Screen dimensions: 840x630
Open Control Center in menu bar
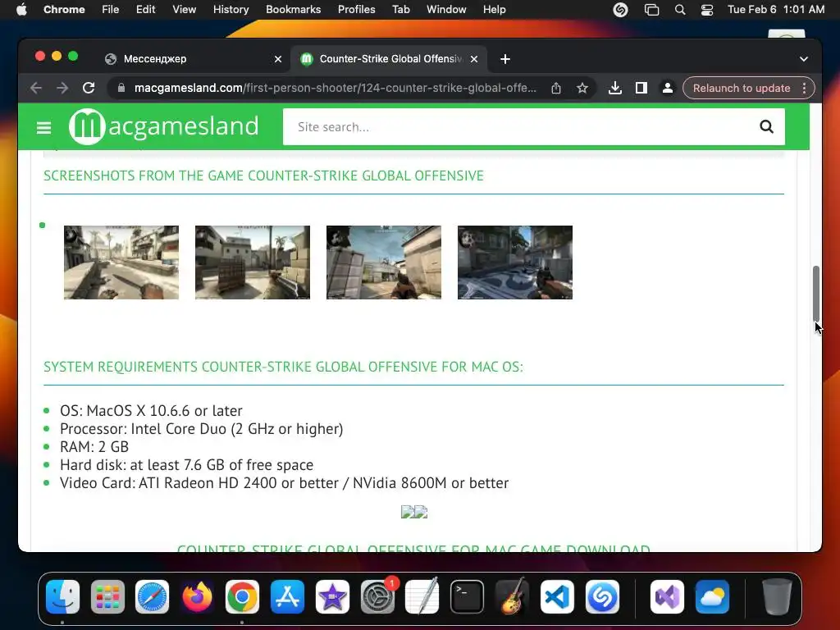click(x=707, y=10)
